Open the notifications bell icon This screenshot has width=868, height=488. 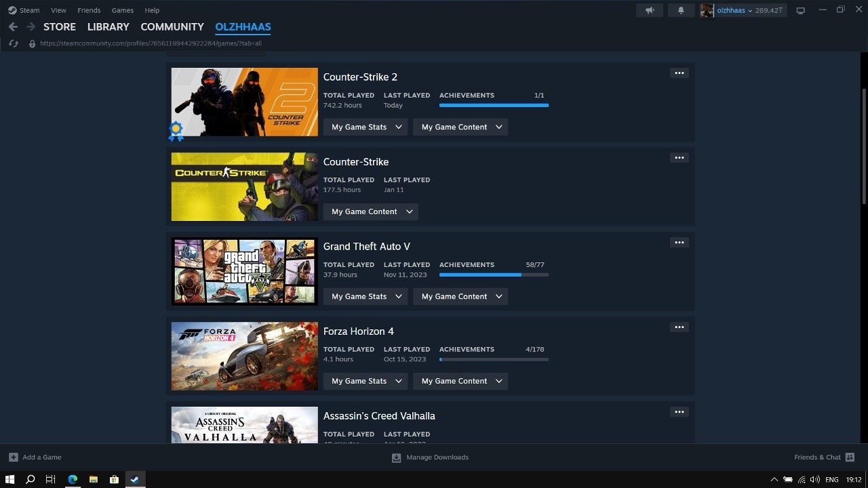pyautogui.click(x=681, y=10)
